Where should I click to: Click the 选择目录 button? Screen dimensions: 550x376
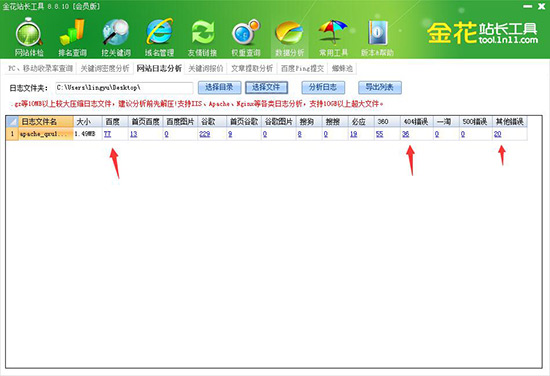pyautogui.click(x=220, y=87)
